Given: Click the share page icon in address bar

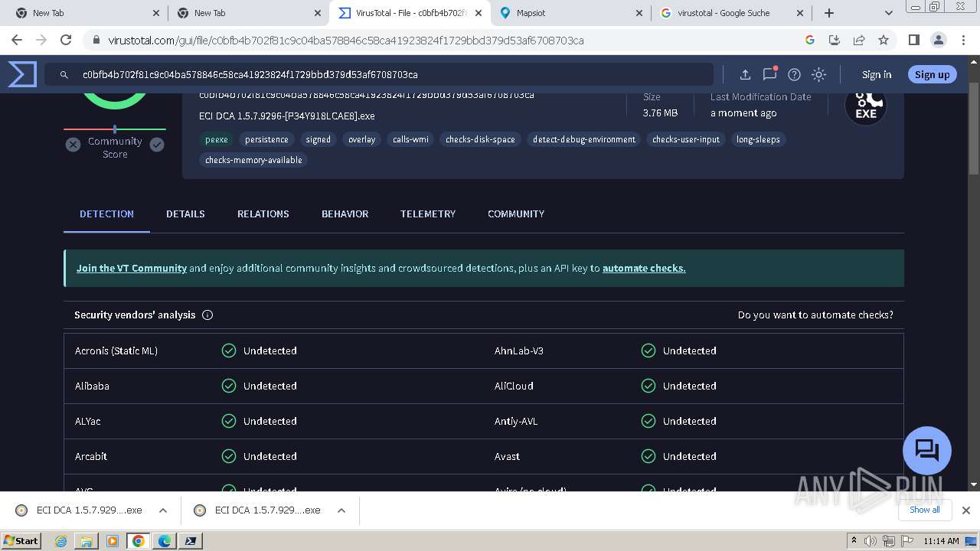Looking at the screenshot, I should [859, 40].
